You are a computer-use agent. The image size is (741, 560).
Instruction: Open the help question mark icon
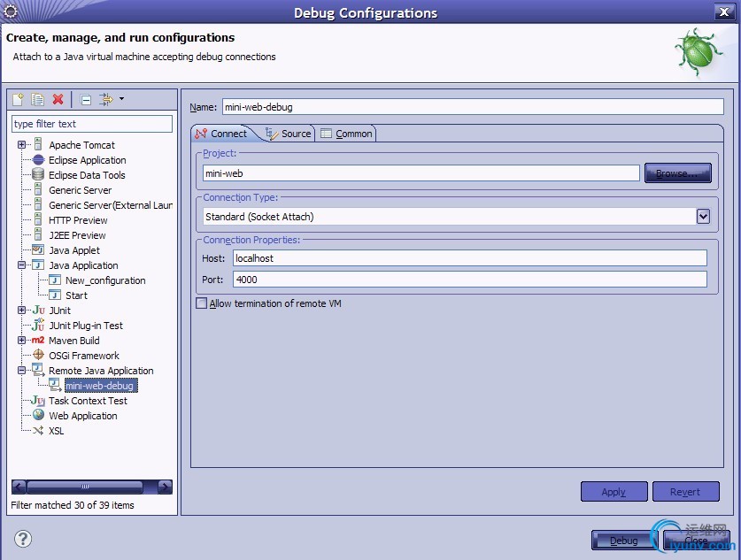coord(23,539)
